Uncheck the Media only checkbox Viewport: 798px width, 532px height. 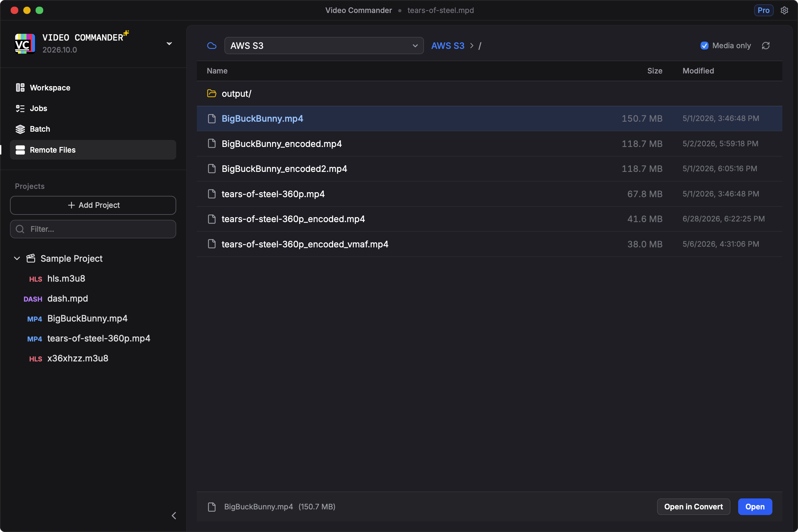[x=704, y=46]
